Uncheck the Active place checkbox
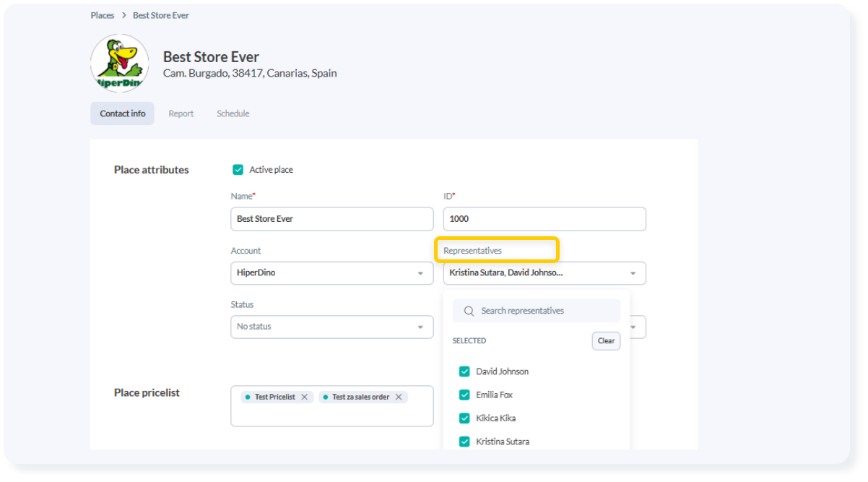 pyautogui.click(x=238, y=170)
